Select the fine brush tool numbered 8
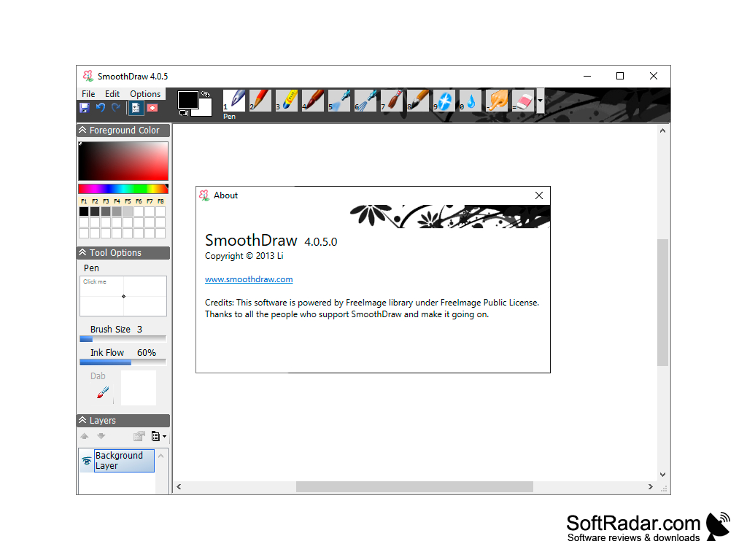Viewport: 747px width, 560px height. (418, 101)
